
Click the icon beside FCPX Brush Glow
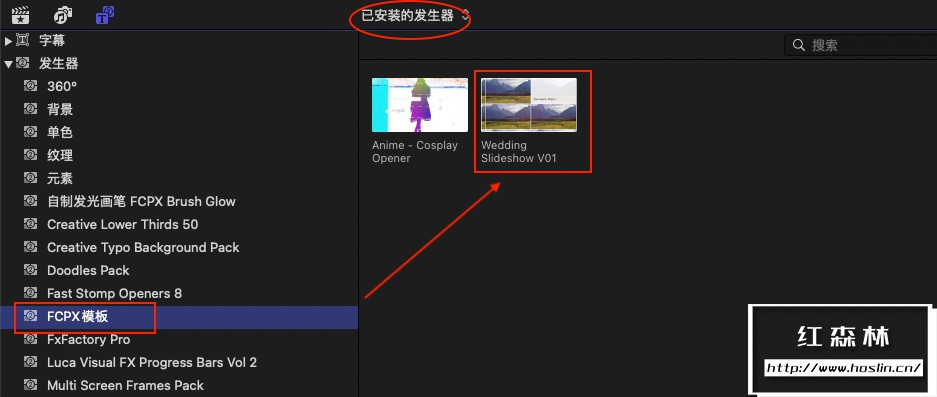coord(30,201)
